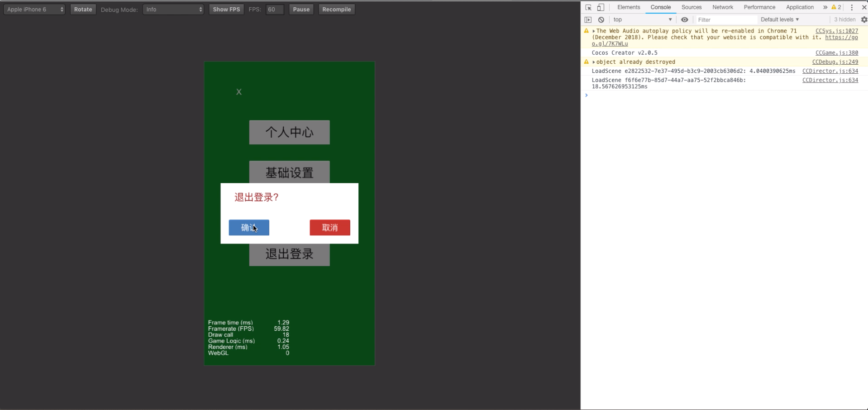Confirm logout with the blue 确认 button

coord(249,228)
